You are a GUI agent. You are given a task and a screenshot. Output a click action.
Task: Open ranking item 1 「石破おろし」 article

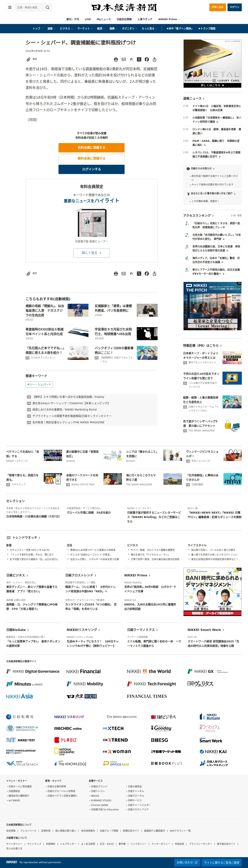point(216,225)
